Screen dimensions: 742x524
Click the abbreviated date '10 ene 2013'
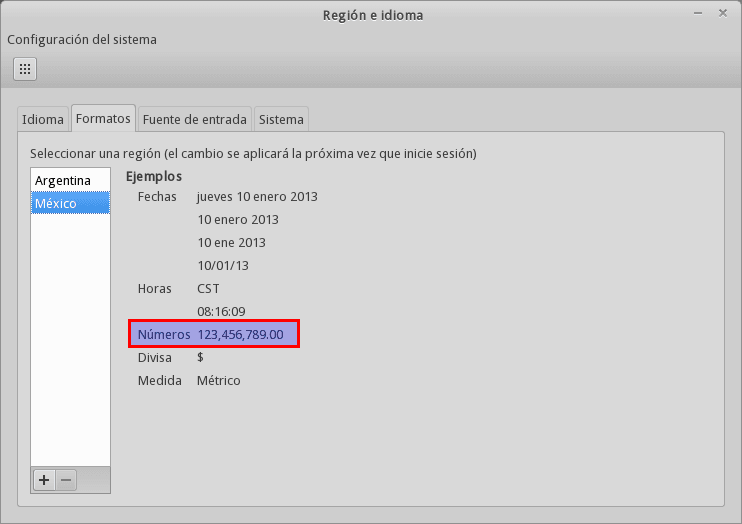pos(231,243)
